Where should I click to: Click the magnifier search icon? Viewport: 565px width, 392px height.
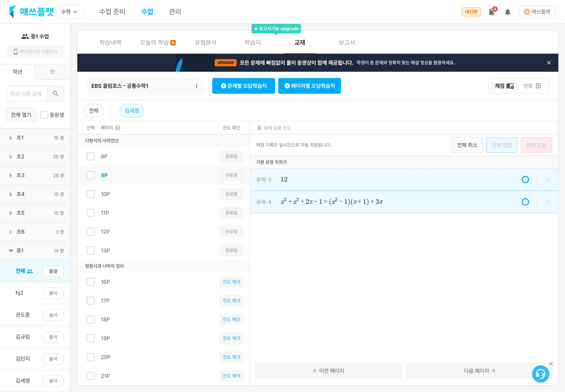coord(56,93)
